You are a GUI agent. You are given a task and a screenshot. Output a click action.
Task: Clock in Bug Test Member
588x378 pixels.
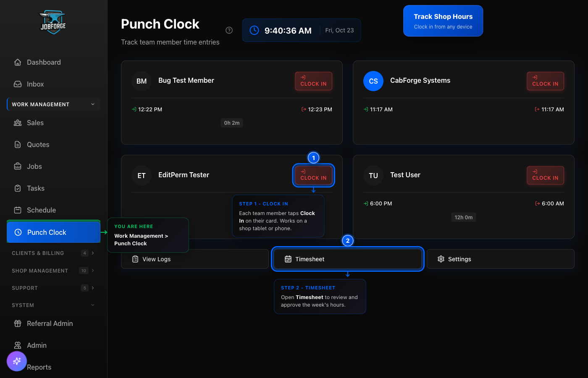(313, 81)
